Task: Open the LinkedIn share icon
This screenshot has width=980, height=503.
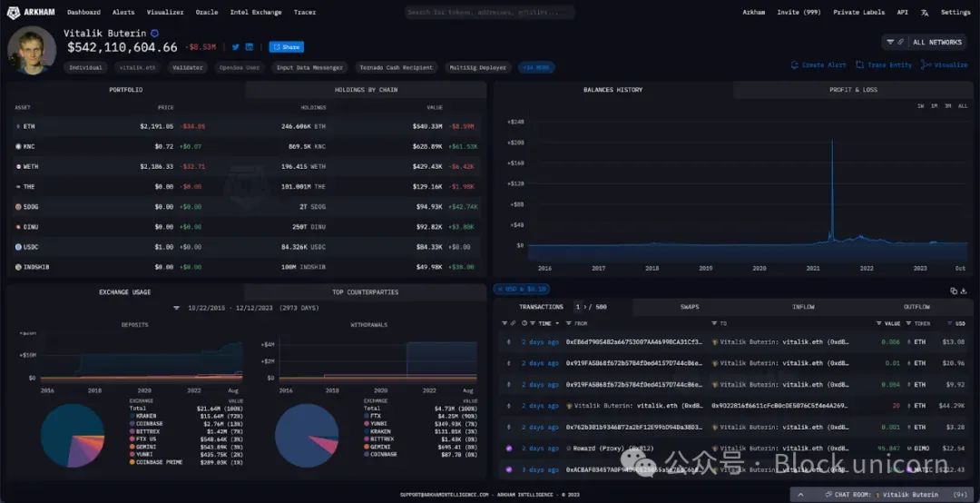Action: click(x=250, y=47)
